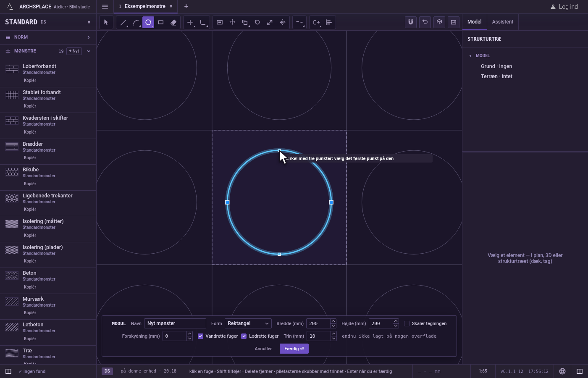Click the Færdig button
The height and width of the screenshot is (378, 588).
(x=294, y=349)
